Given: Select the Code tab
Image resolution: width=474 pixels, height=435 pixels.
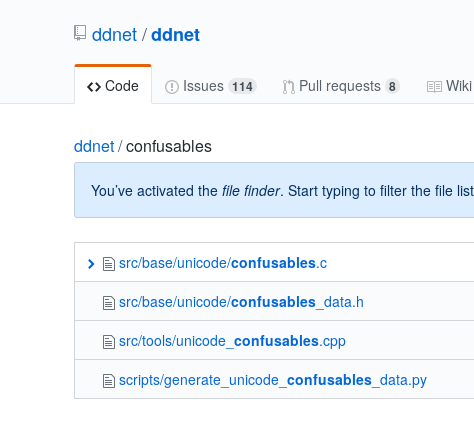Looking at the screenshot, I should (x=113, y=86).
